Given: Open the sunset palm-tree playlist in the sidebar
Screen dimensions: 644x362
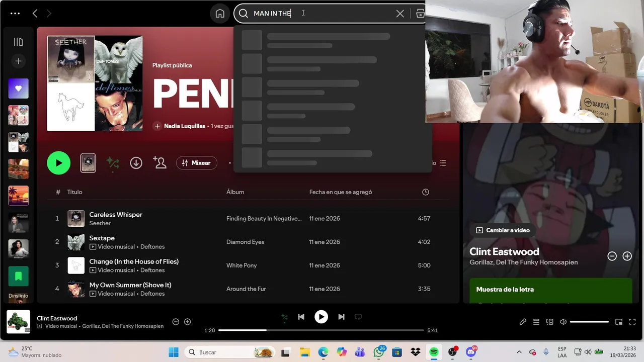Looking at the screenshot, I should pos(18,196).
